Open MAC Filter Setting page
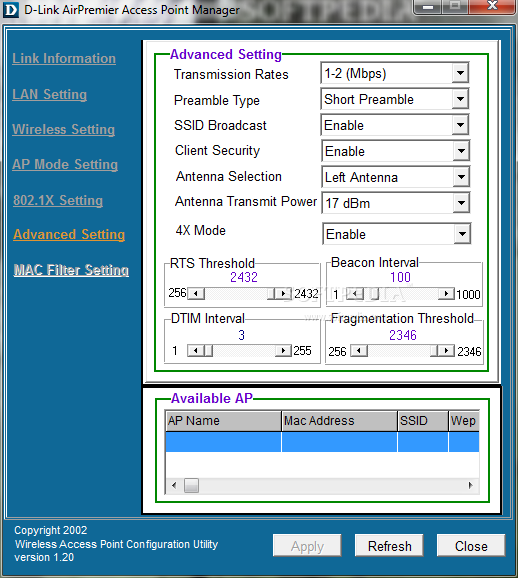518x578 pixels. click(71, 270)
